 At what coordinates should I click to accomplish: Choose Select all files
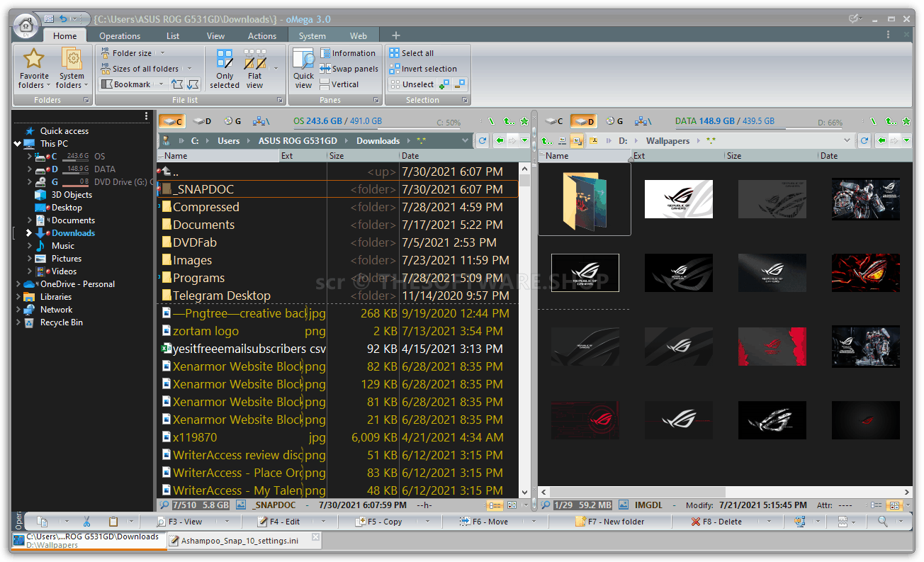click(411, 53)
